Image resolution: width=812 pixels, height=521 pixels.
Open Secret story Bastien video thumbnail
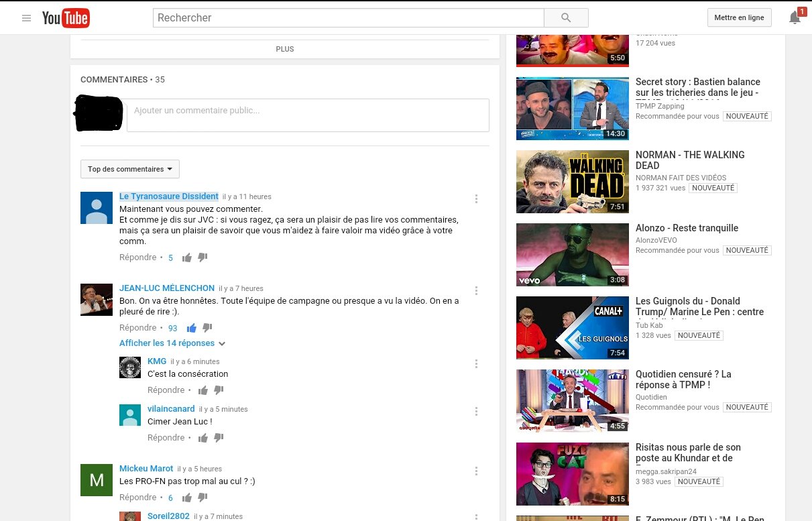573,109
